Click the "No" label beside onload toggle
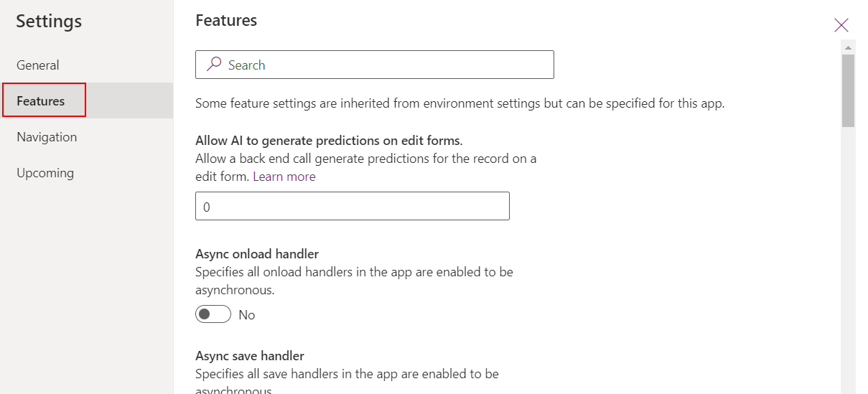868x394 pixels. (247, 315)
